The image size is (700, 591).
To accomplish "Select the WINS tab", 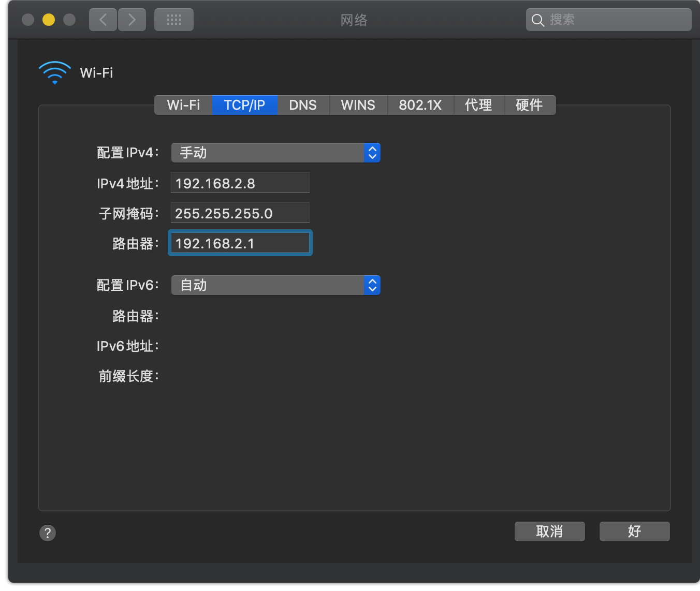I will pos(358,105).
